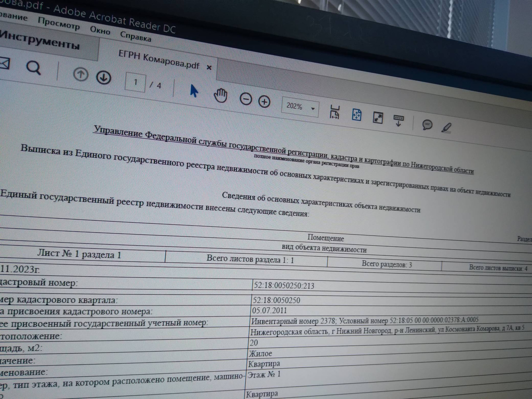Open the Окно menu
This screenshot has width=532, height=399.
click(x=100, y=30)
